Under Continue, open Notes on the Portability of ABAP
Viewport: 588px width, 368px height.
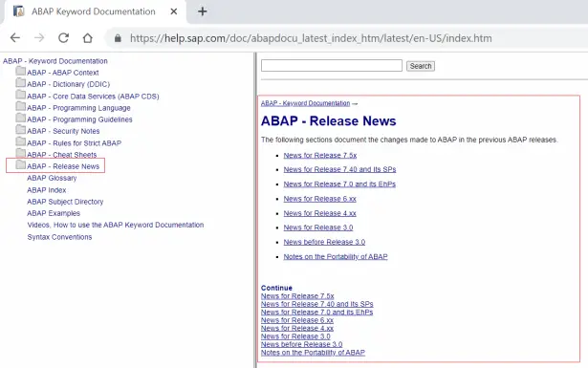313,353
